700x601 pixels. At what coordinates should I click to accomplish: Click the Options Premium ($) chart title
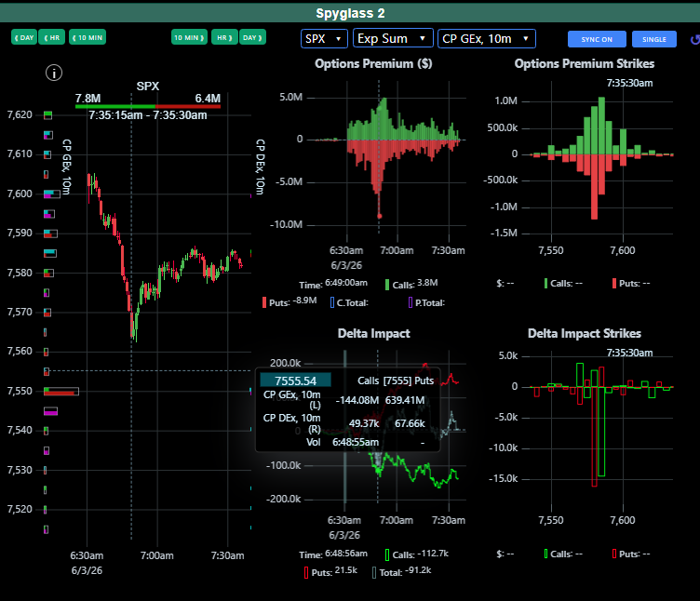pyautogui.click(x=373, y=64)
